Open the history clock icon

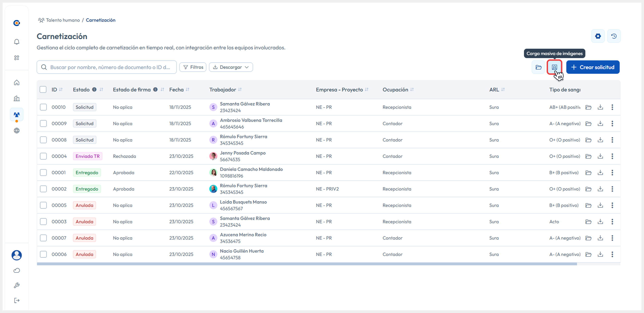pyautogui.click(x=614, y=36)
